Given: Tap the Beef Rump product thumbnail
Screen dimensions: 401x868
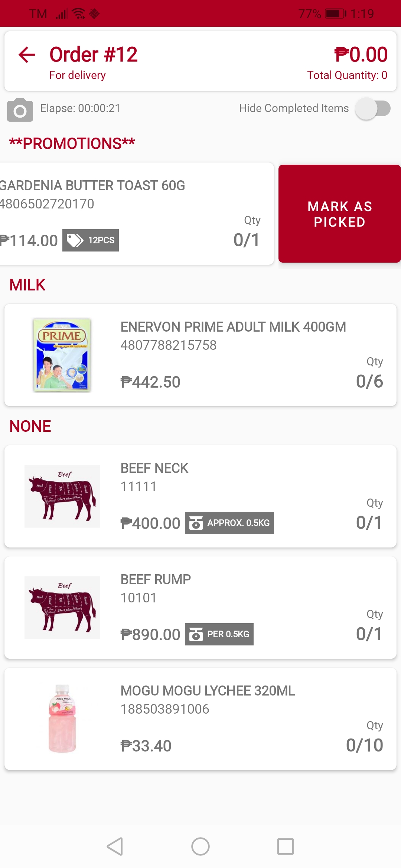Looking at the screenshot, I should 62,608.
